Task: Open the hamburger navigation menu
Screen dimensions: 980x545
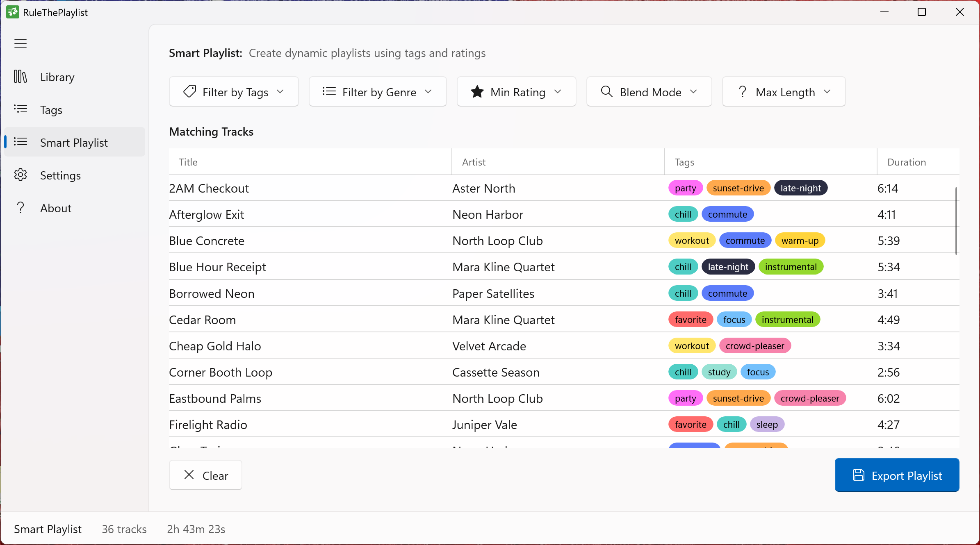Action: (x=20, y=43)
